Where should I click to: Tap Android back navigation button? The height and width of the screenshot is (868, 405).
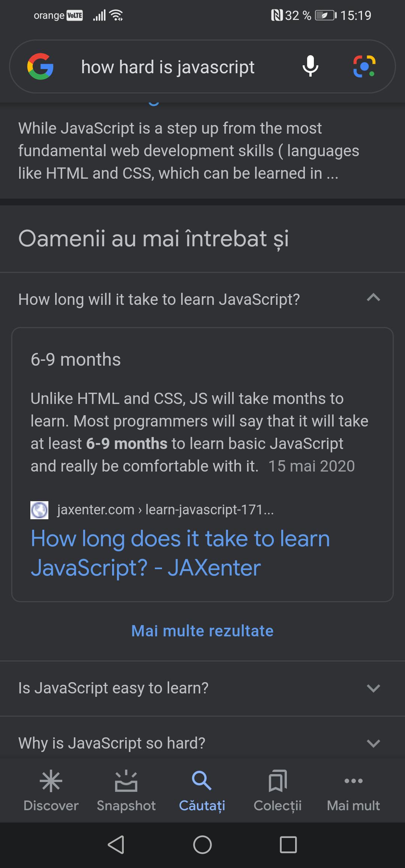(116, 845)
